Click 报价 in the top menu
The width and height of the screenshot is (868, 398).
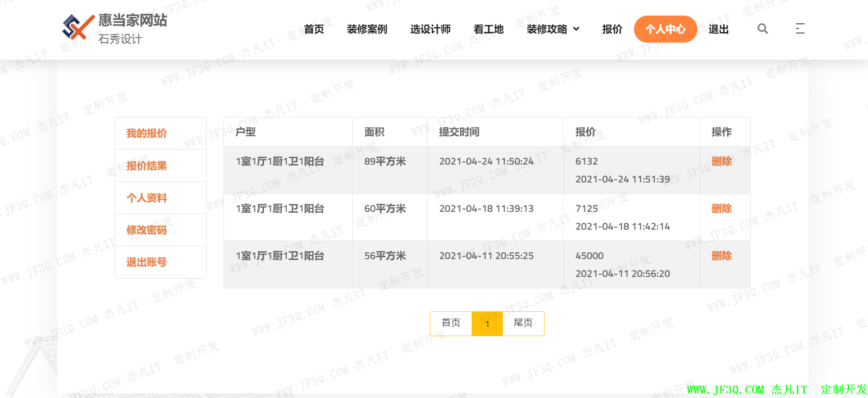612,29
